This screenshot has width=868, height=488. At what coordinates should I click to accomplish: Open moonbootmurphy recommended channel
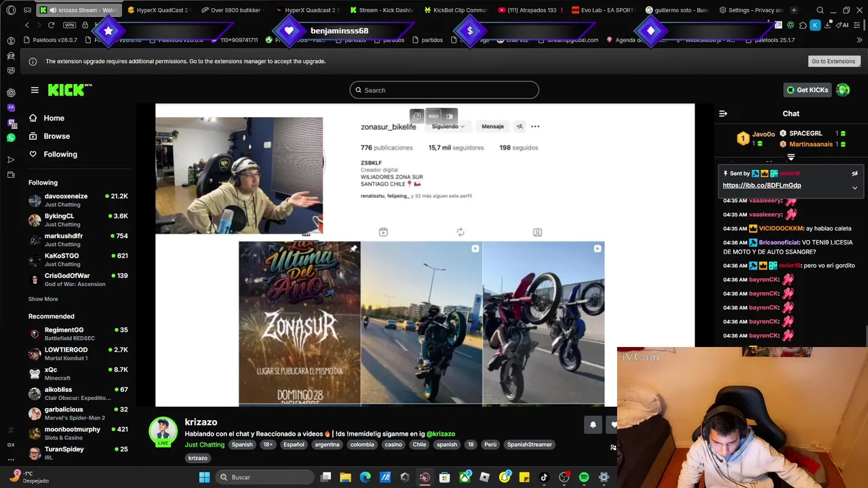pyautogui.click(x=78, y=433)
